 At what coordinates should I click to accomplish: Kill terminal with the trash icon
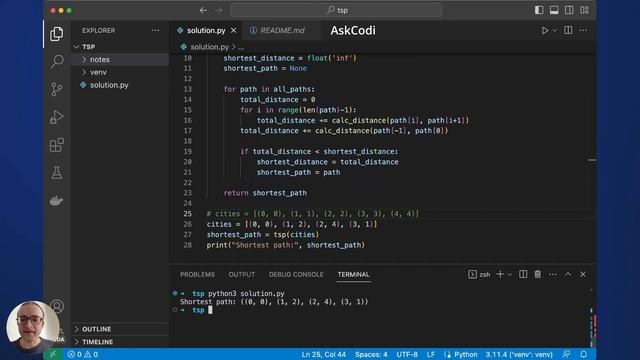tap(538, 274)
